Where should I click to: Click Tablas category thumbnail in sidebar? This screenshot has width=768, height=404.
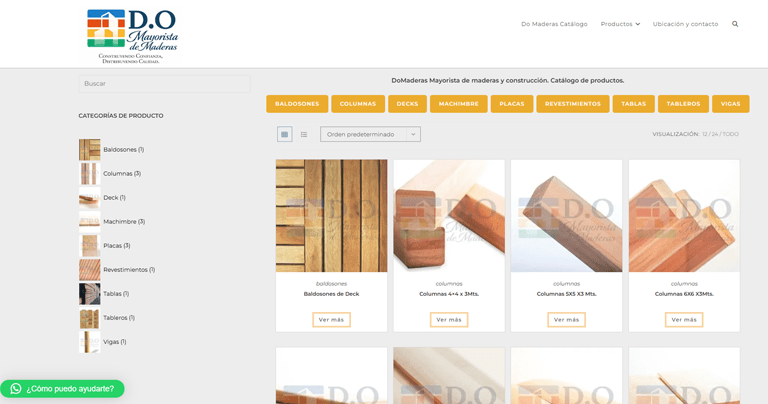[x=90, y=294]
